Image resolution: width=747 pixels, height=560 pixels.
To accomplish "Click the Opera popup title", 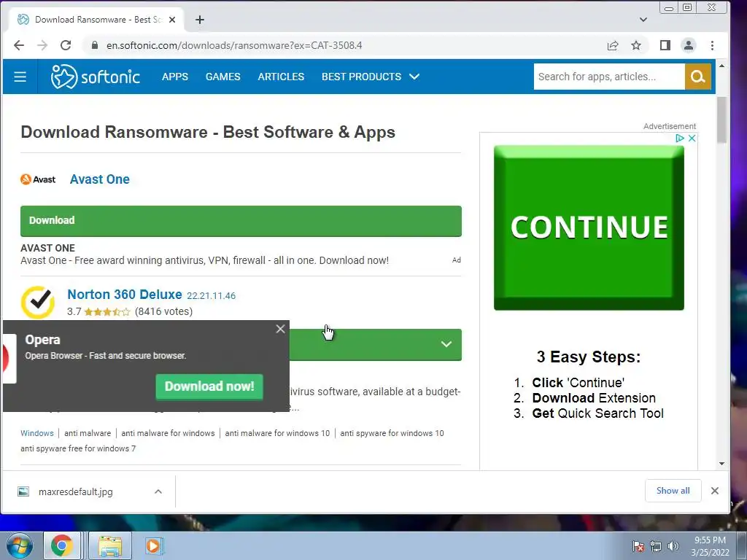I will point(43,340).
